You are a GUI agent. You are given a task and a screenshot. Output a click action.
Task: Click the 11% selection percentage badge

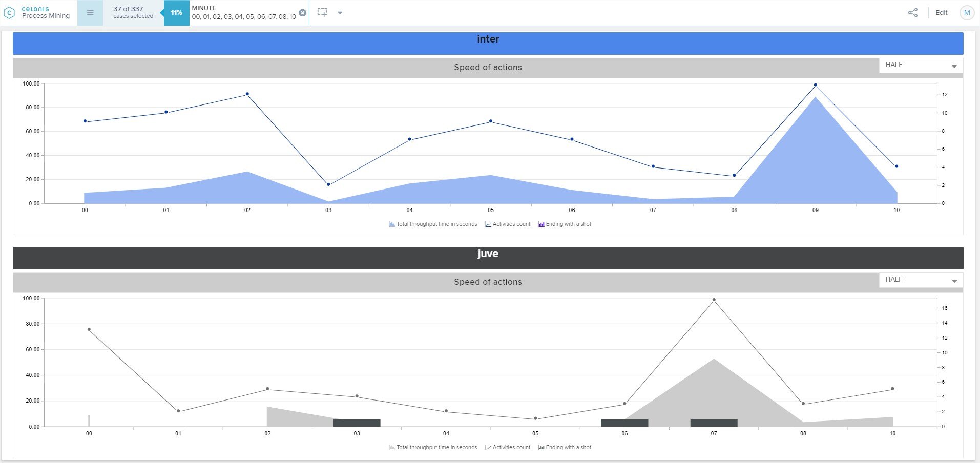176,13
